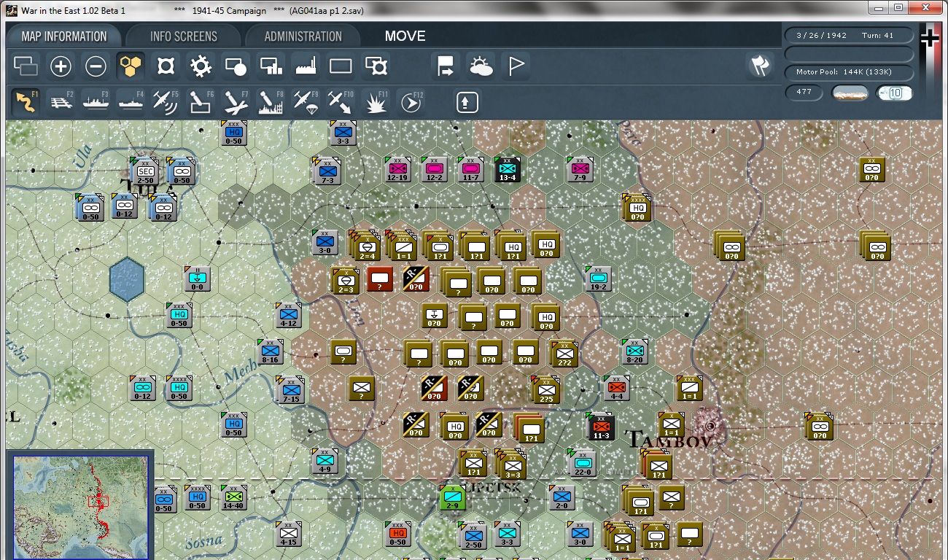Click the ground conditions indicator
The width and height of the screenshot is (948, 560).
click(850, 93)
